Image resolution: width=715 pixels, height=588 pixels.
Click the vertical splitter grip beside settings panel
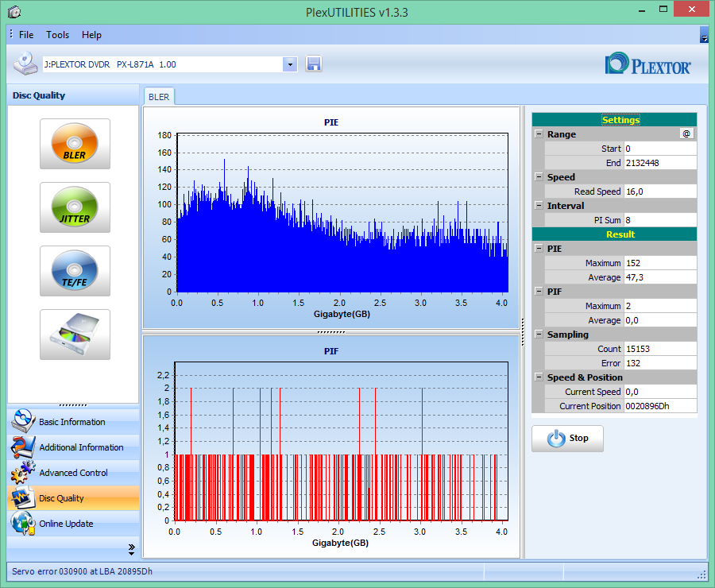click(523, 332)
